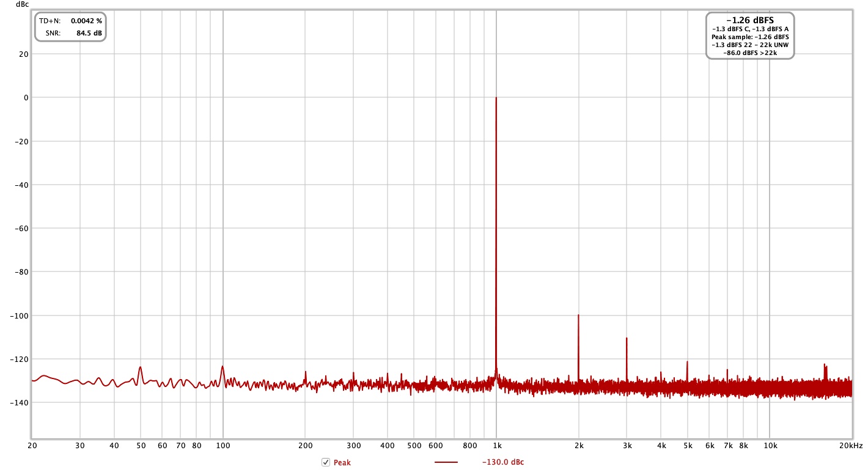The image size is (868, 472).
Task: Click the 400 frequency axis label
Action: (388, 446)
